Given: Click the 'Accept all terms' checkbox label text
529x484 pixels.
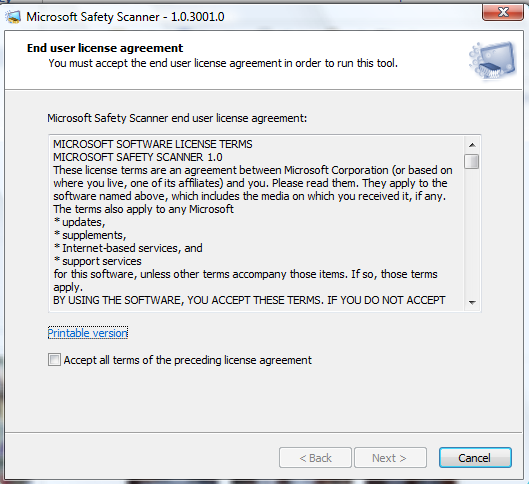Looking at the screenshot, I should tap(188, 360).
